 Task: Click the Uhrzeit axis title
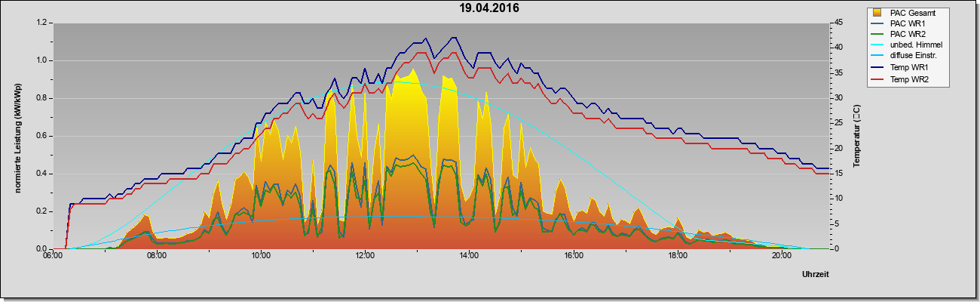(816, 276)
